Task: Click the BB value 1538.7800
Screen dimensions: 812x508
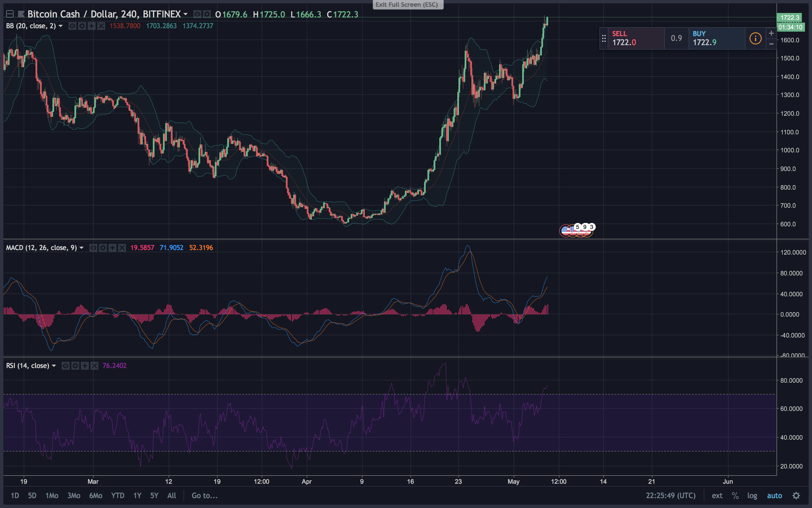Action: [125, 26]
